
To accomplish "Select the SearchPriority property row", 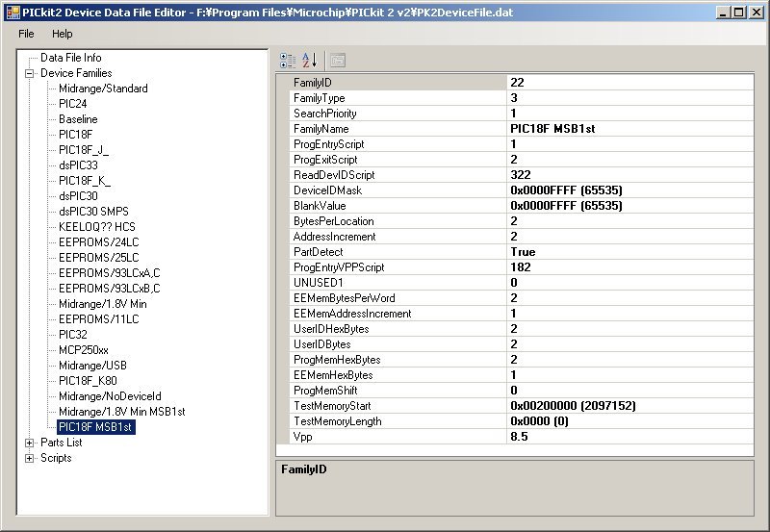I will 522,114.
